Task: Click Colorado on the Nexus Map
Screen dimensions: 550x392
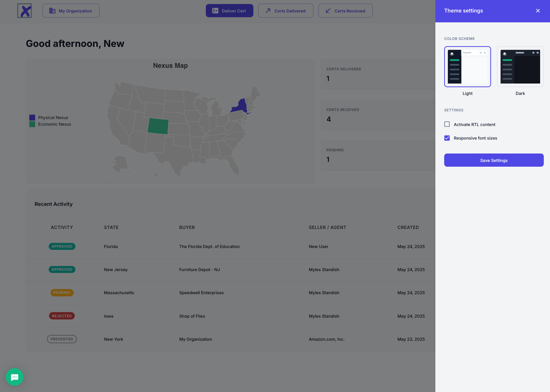Action: [158, 126]
